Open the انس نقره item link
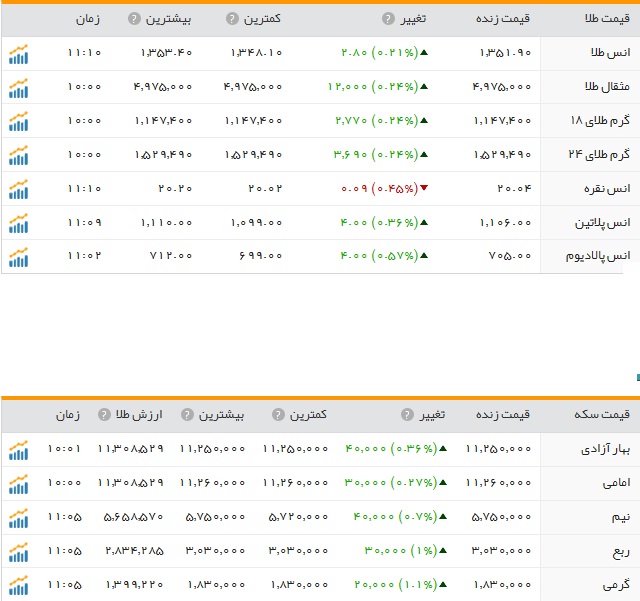 [607, 188]
